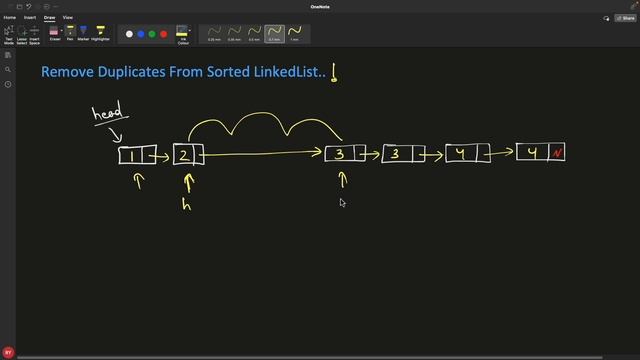Expand the Ink Colour dropdown arrow
This screenshot has height=360, width=640.
pos(190,31)
